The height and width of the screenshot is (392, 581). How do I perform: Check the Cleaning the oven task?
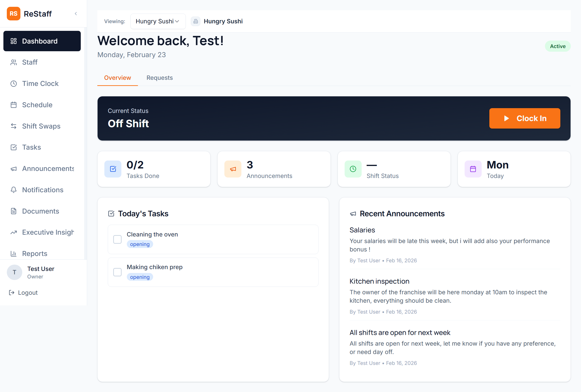(x=117, y=239)
